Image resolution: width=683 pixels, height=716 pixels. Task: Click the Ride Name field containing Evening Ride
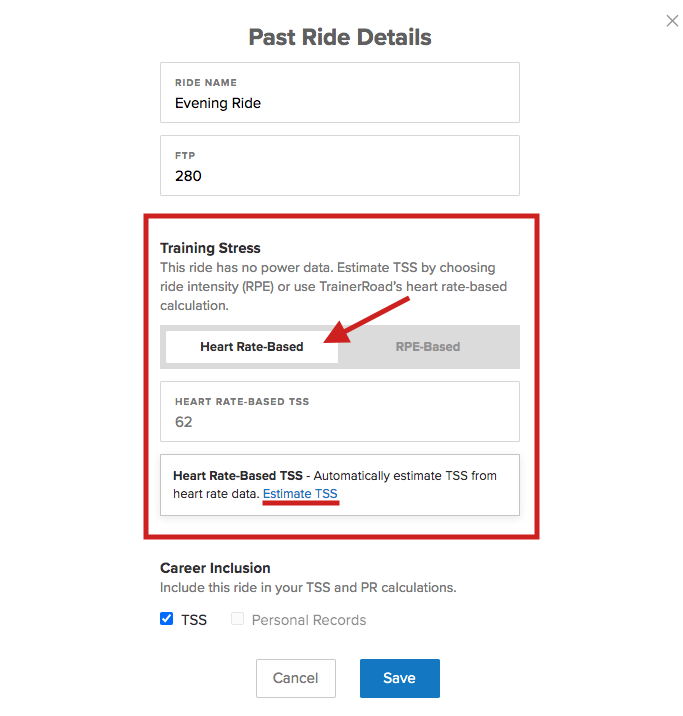tap(340, 93)
